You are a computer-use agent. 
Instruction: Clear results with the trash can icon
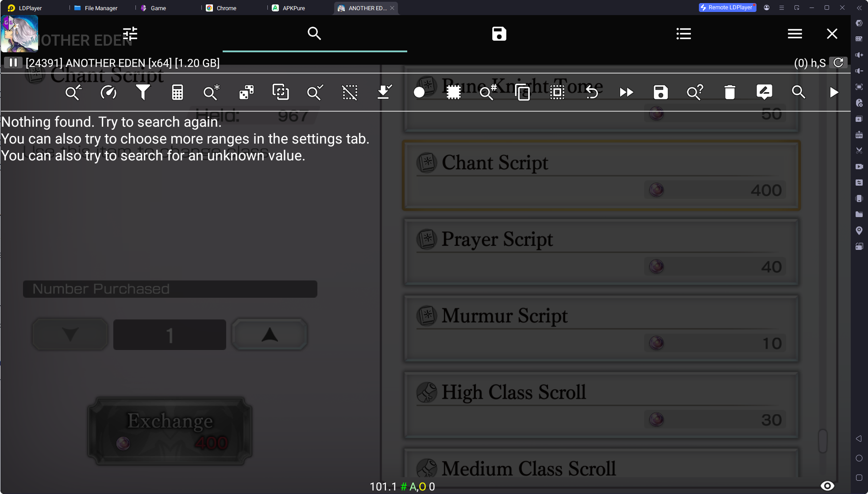pyautogui.click(x=730, y=92)
